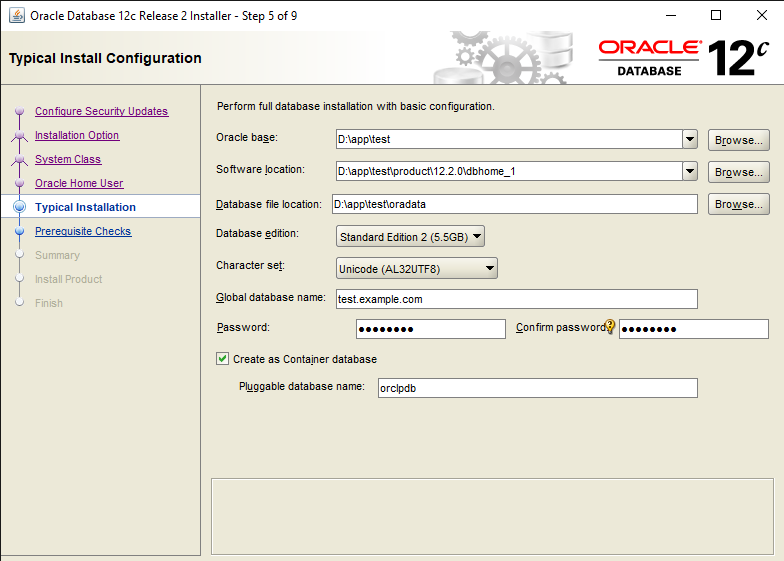Click the Password field
Image resolution: width=784 pixels, height=561 pixels.
(x=430, y=329)
